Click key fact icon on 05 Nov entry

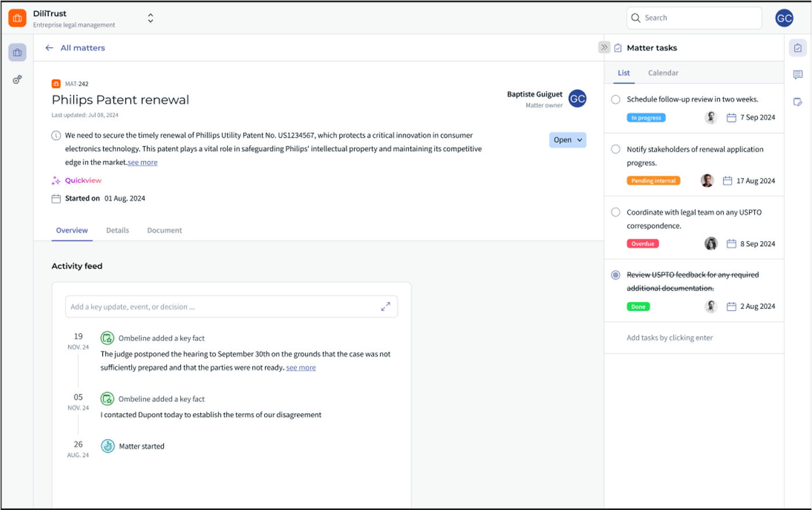pos(107,399)
